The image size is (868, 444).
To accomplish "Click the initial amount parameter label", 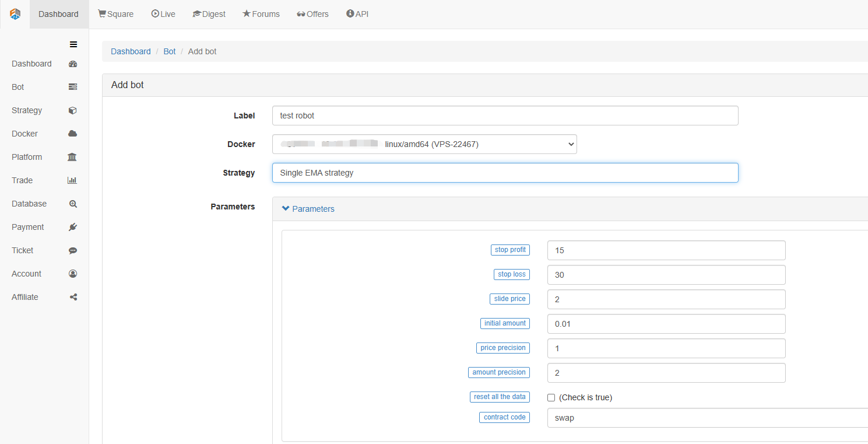I will coord(505,323).
